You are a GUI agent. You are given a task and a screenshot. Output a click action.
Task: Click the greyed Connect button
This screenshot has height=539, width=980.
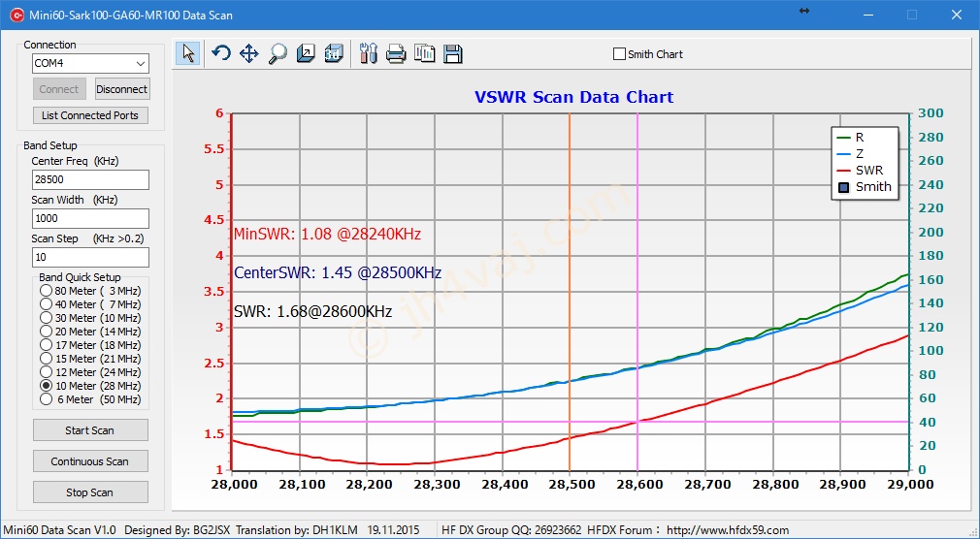(x=59, y=89)
